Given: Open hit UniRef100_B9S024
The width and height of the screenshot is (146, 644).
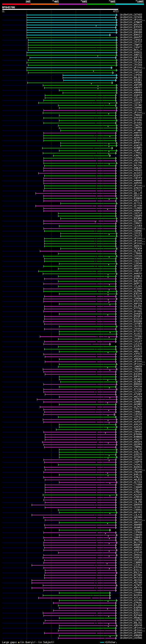Looking at the screenshot, I should pyautogui.click(x=131, y=25).
